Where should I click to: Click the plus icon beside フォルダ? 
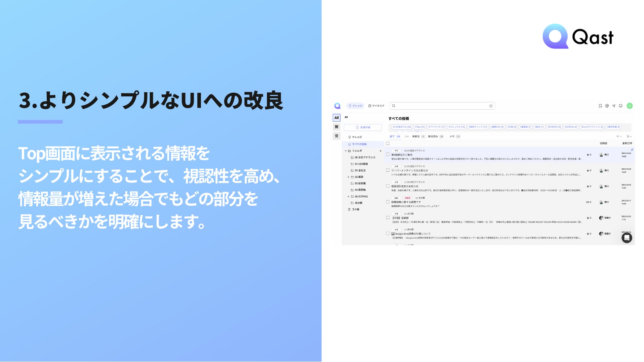click(x=380, y=151)
